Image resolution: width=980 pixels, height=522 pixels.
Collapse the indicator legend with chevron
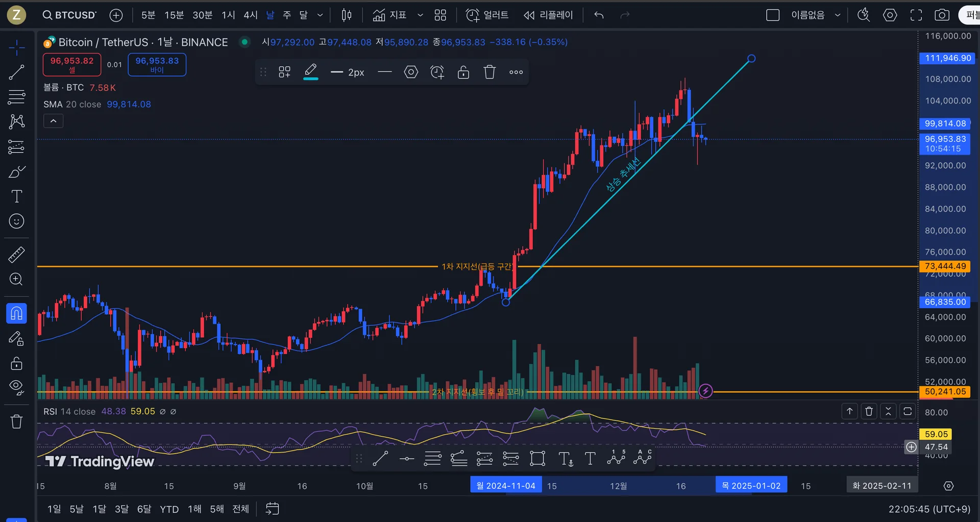pos(53,121)
